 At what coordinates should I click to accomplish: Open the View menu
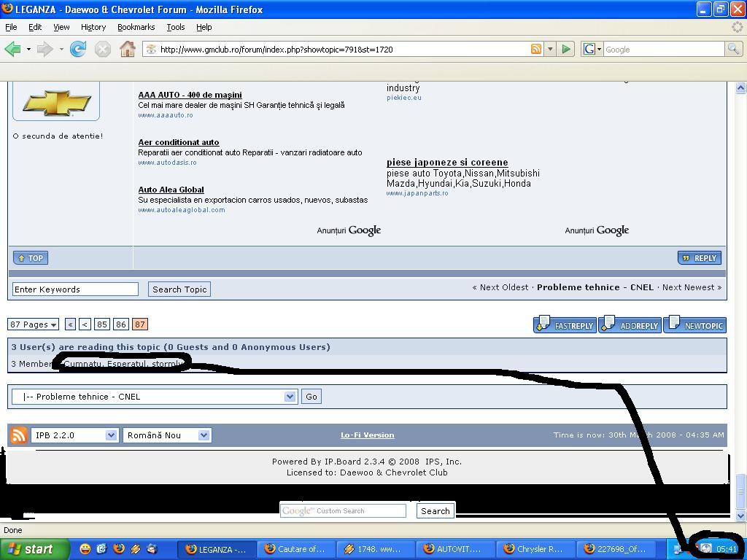61,27
